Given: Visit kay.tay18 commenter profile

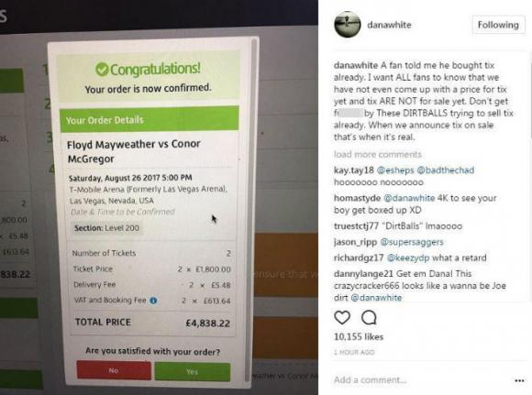Looking at the screenshot, I should pos(354,170).
